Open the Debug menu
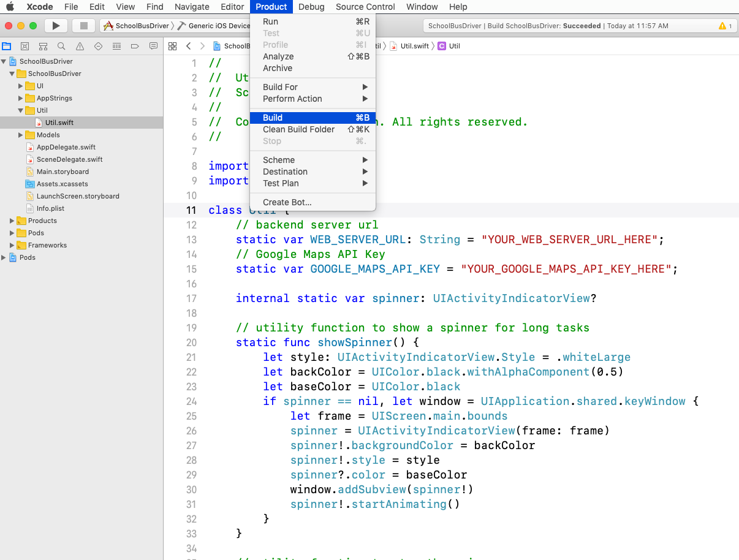The width and height of the screenshot is (739, 560). [311, 7]
